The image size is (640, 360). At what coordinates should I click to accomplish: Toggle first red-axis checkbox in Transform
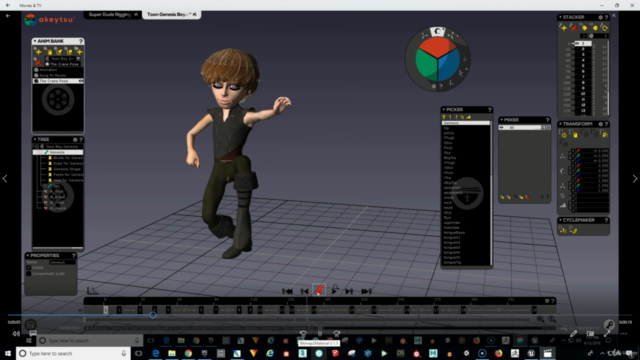(x=573, y=151)
